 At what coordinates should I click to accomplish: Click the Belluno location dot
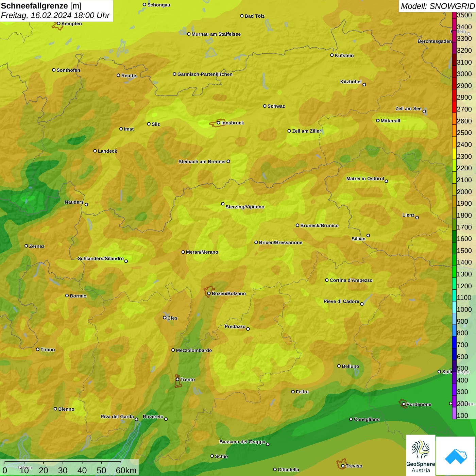339,366
